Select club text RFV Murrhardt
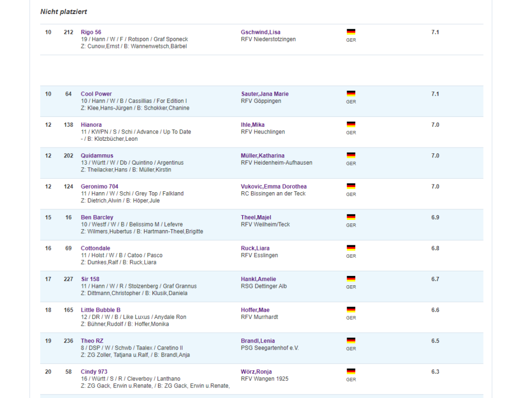This screenshot has width=532, height=398. pyautogui.click(x=260, y=317)
